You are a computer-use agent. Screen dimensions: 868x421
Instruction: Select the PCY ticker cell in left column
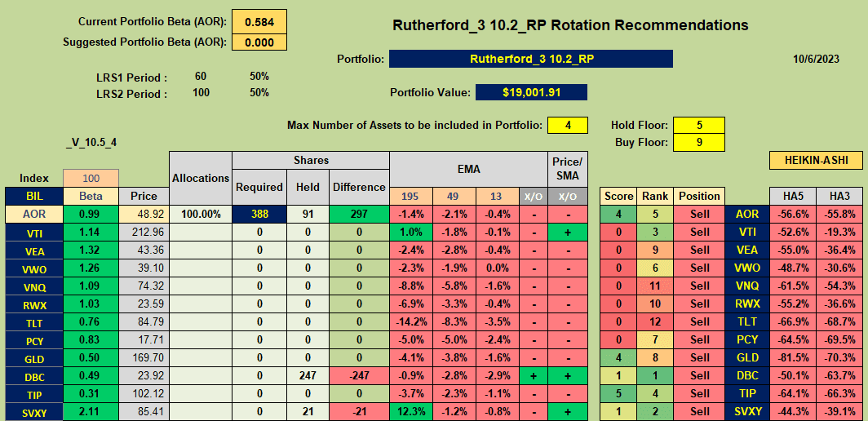[34, 339]
